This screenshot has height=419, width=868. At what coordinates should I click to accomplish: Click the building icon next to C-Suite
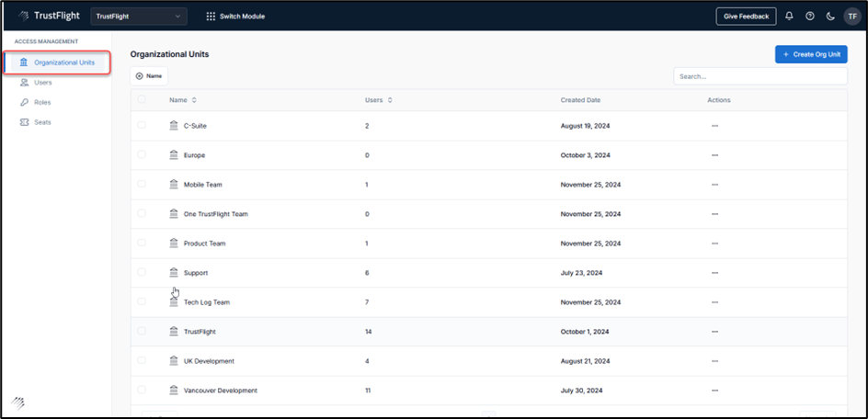[x=174, y=126]
